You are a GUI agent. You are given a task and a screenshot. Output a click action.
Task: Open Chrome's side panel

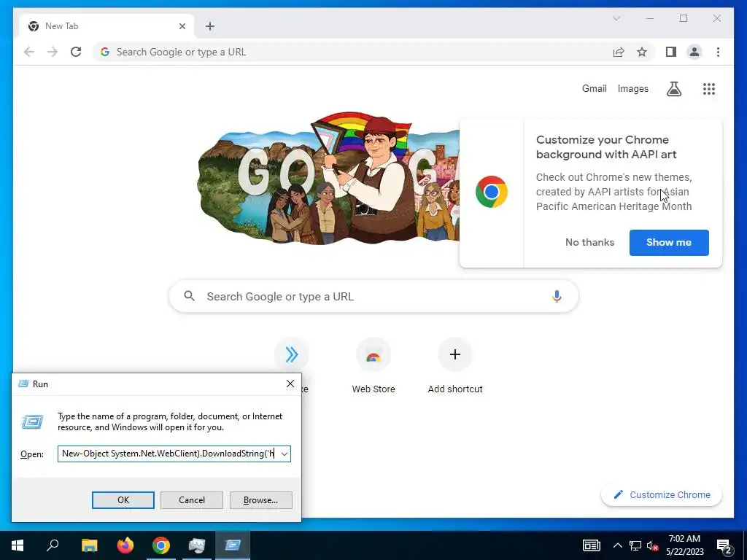point(671,52)
